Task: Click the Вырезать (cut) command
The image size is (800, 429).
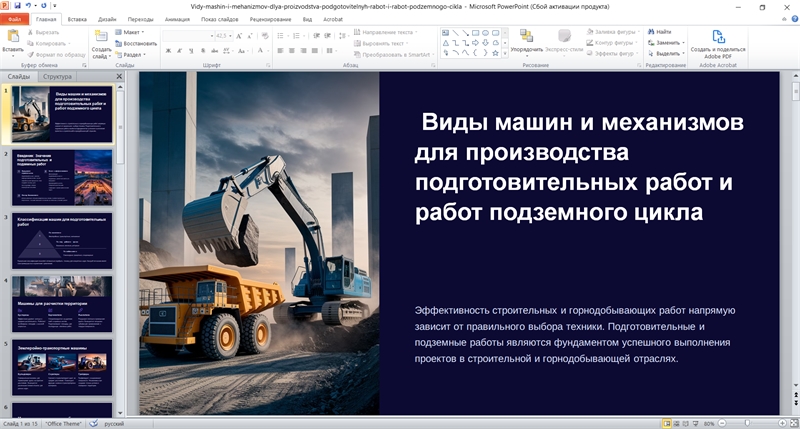Action: pyautogui.click(x=44, y=32)
